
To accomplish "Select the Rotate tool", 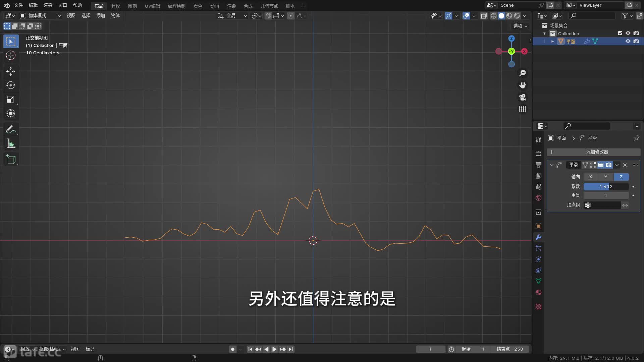I will pyautogui.click(x=11, y=85).
